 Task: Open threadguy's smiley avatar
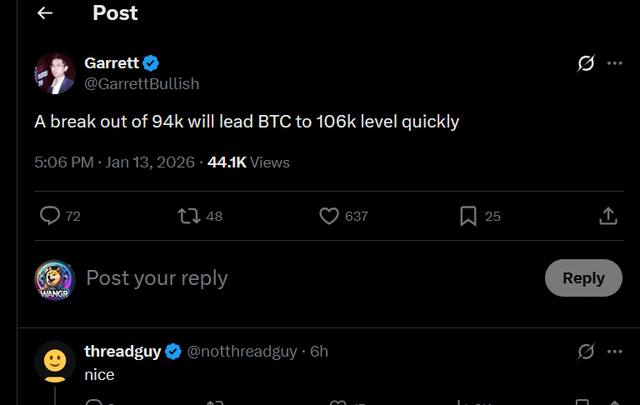click(x=55, y=361)
